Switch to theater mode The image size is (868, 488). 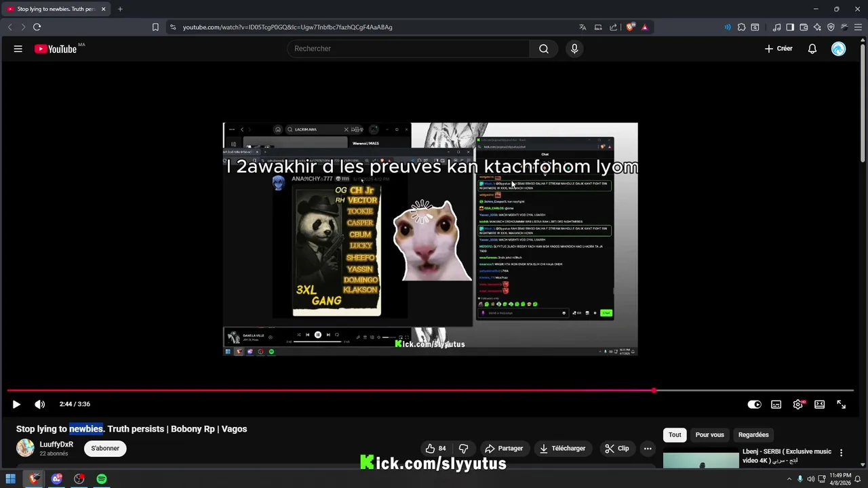click(820, 405)
